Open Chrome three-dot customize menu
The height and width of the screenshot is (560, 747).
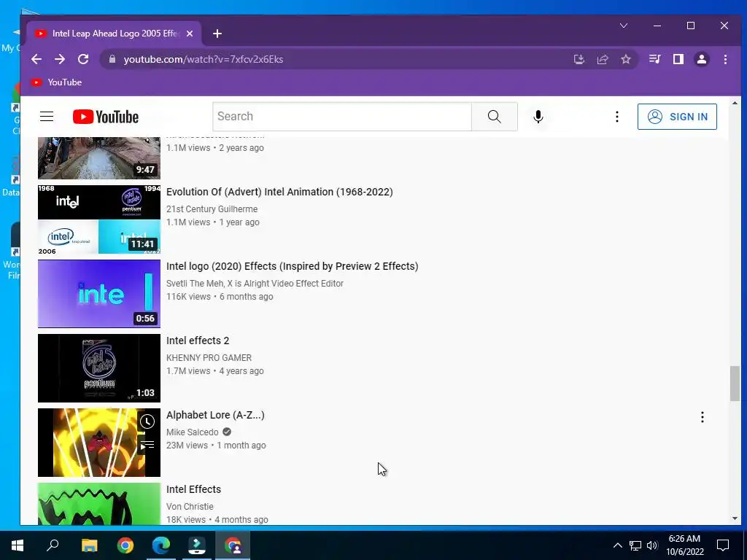click(x=725, y=60)
